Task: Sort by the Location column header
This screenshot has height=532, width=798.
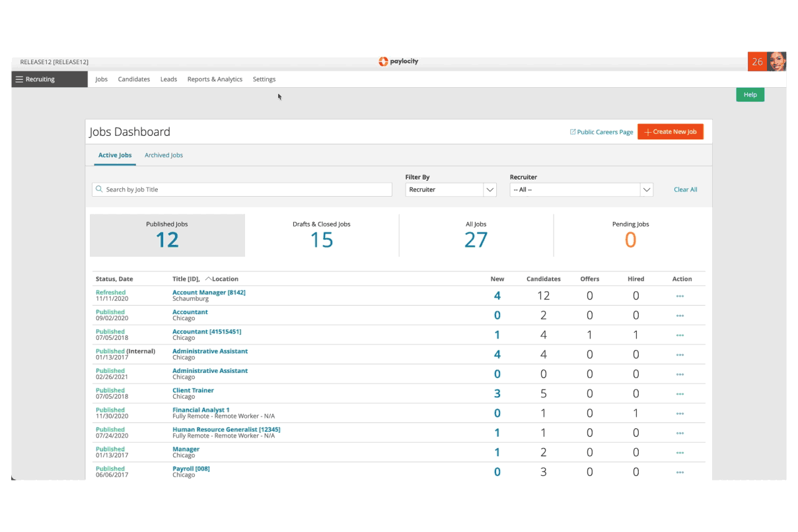Action: pos(225,279)
